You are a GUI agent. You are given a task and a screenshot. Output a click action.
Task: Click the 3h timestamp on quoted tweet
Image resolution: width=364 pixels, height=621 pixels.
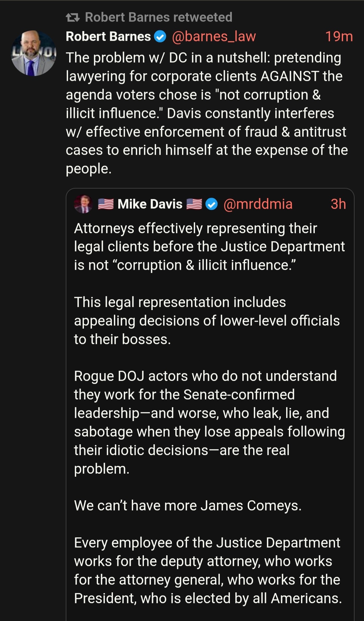pyautogui.click(x=338, y=204)
